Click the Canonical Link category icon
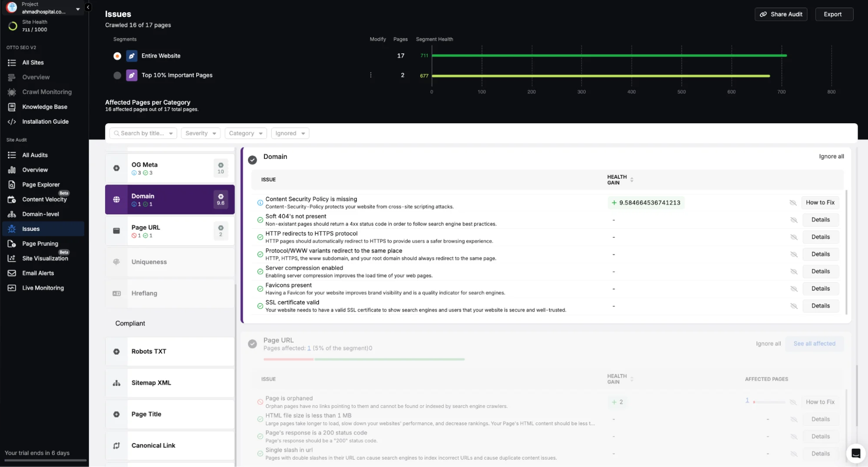The width and height of the screenshot is (868, 467). coord(116,446)
